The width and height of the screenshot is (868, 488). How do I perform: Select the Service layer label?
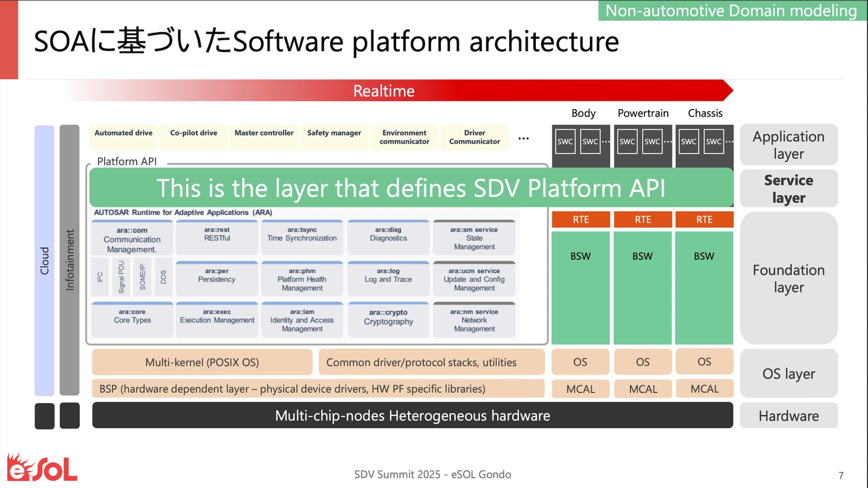click(788, 189)
